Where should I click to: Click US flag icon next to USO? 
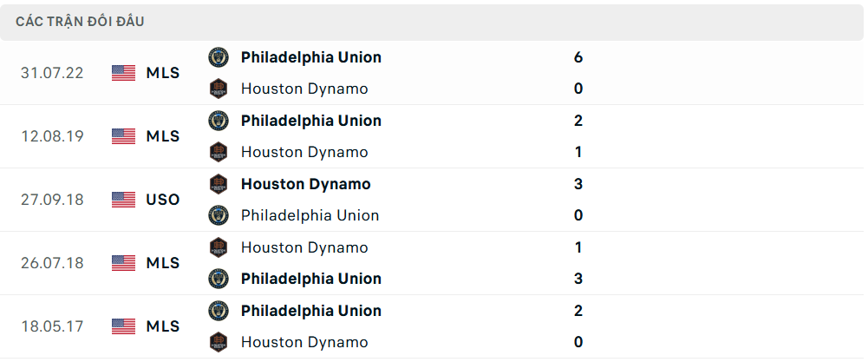(124, 200)
